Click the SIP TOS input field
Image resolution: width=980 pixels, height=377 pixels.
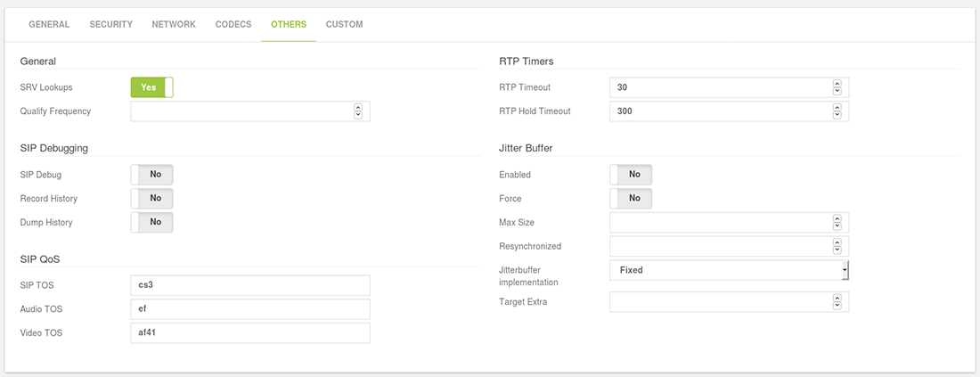[250, 285]
